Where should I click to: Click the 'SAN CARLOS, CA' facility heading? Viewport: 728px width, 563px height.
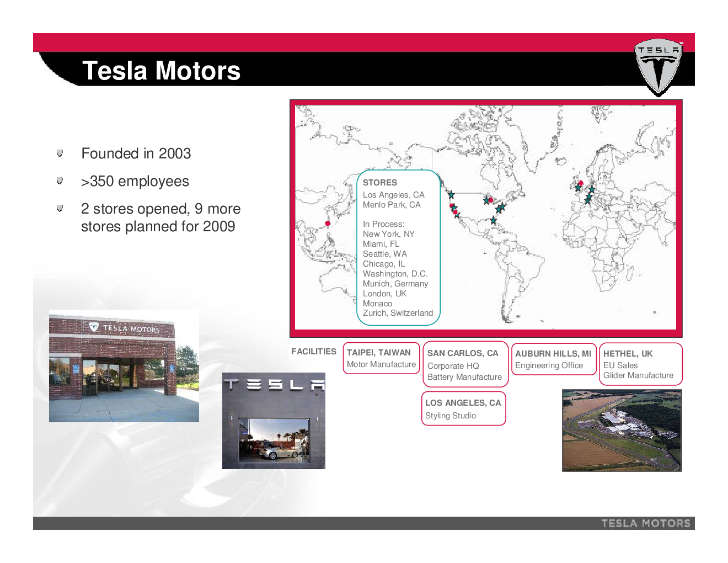tap(463, 353)
